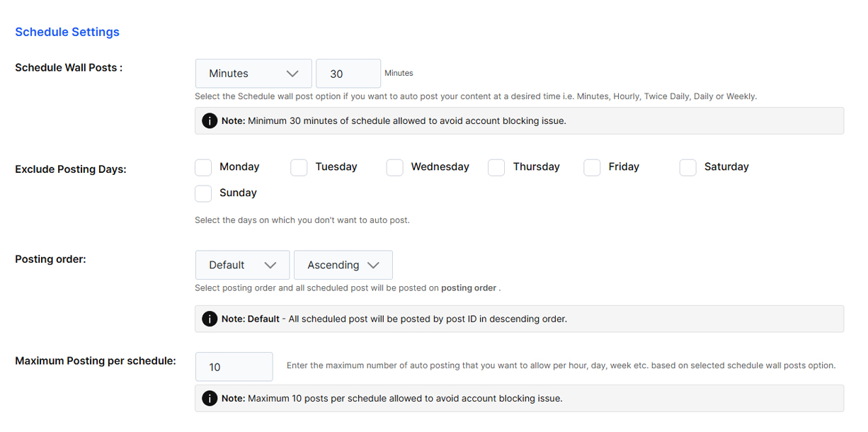Screen dimensions: 868x432
Task: Click the Monday label text
Action: coord(239,167)
